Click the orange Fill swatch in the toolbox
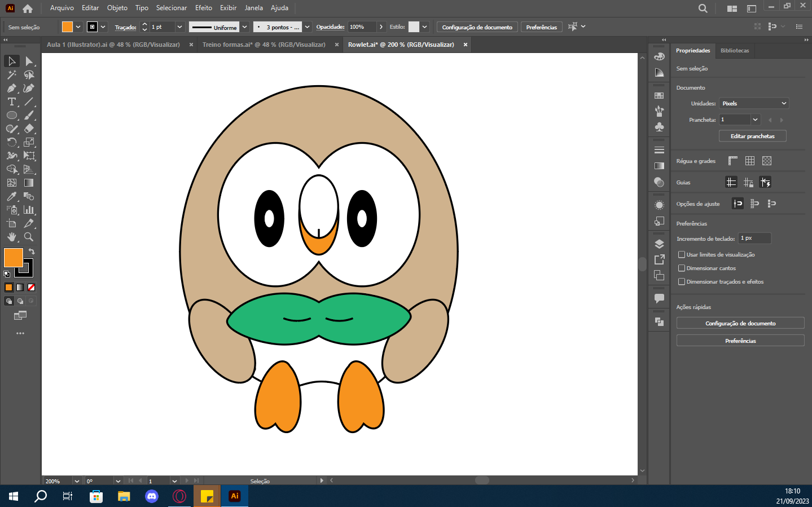 pyautogui.click(x=13, y=257)
